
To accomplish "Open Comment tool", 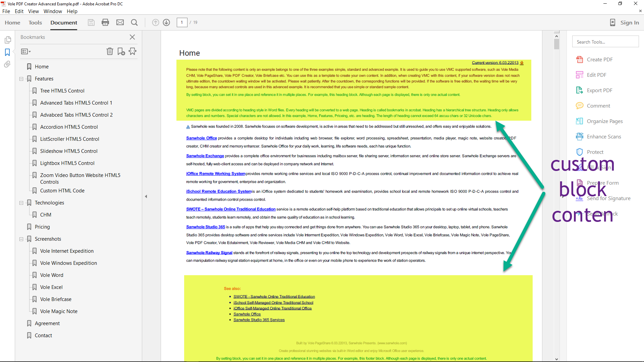I will point(593,106).
